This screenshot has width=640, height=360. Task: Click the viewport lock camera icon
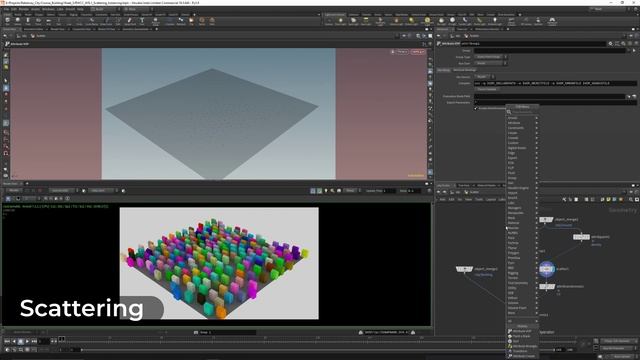pyautogui.click(x=393, y=52)
